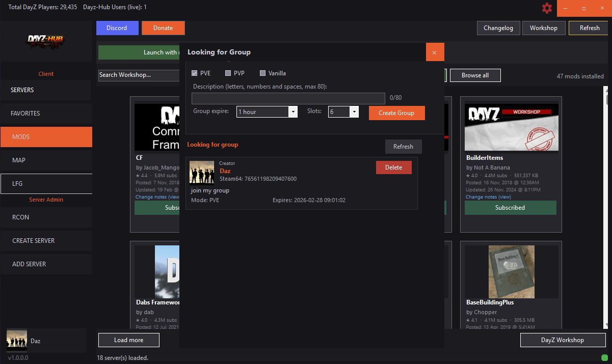The height and width of the screenshot is (364, 612).
Task: Click the group Description input field
Action: 288,98
